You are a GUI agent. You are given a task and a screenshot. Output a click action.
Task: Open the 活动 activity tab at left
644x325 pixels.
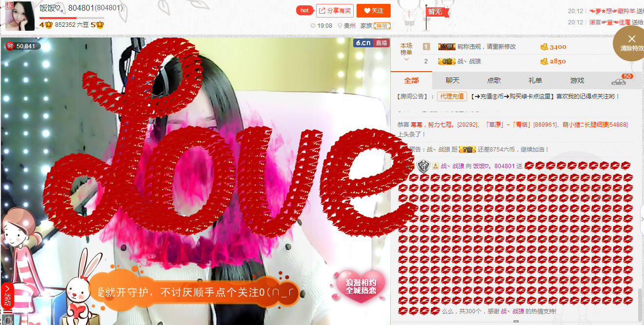pyautogui.click(x=7, y=295)
